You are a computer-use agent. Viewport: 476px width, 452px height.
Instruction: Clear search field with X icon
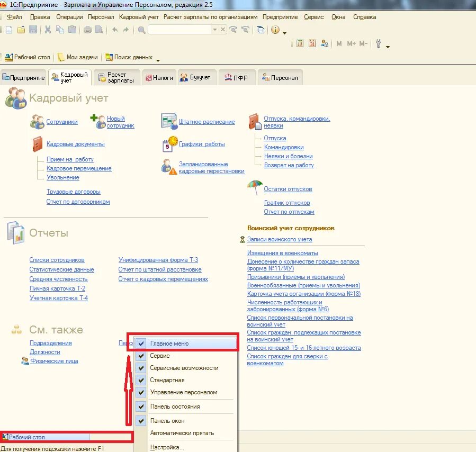pyautogui.click(x=223, y=30)
